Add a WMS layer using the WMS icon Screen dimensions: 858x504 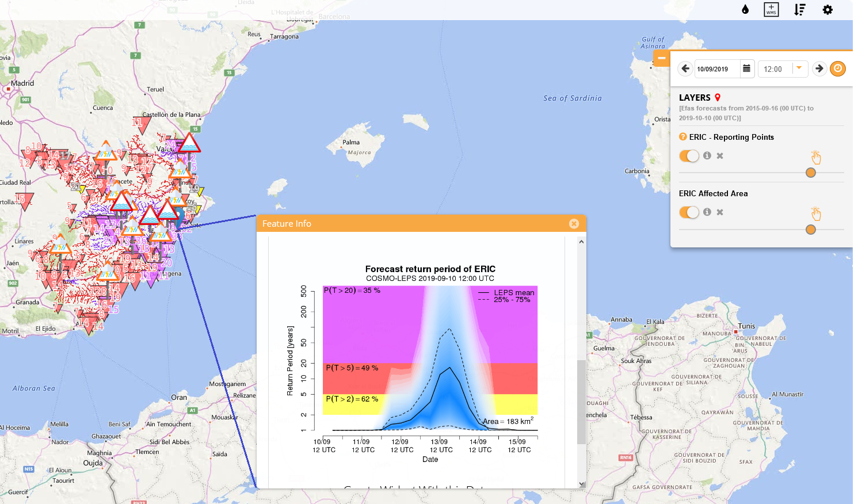pos(771,9)
